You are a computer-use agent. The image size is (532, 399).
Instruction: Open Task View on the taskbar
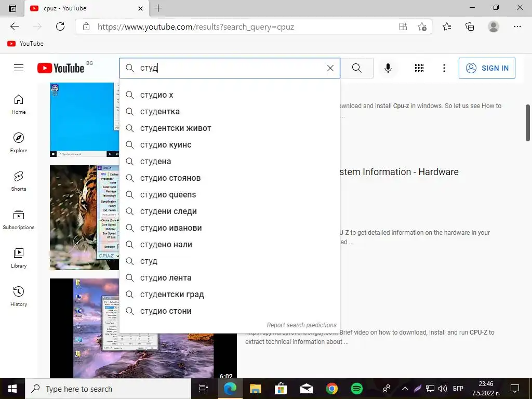coord(204,389)
